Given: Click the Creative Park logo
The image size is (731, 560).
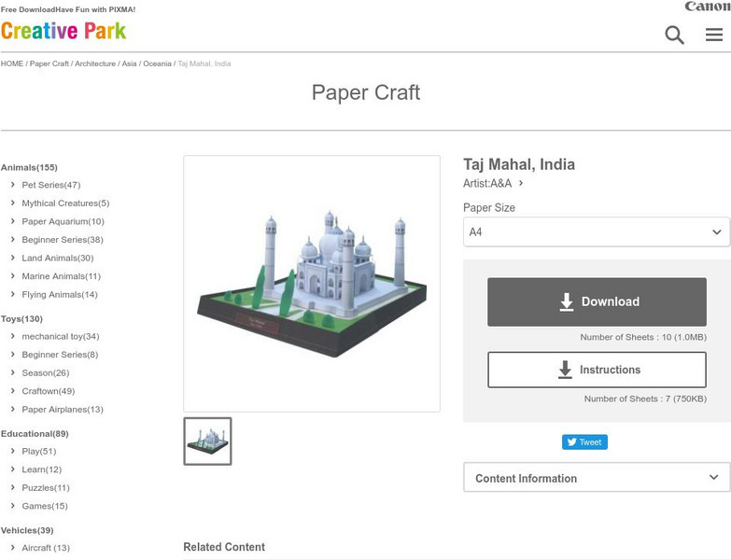Looking at the screenshot, I should (63, 31).
